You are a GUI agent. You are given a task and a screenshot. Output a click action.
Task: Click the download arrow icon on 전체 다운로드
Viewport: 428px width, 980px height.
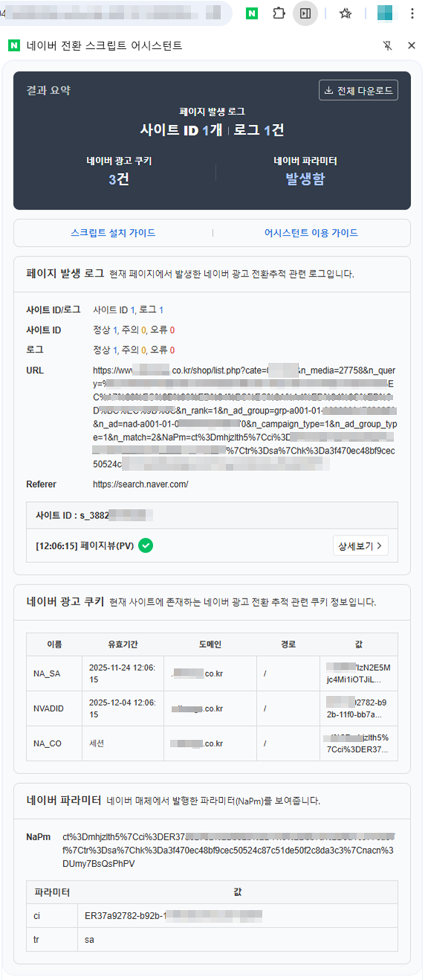[328, 89]
